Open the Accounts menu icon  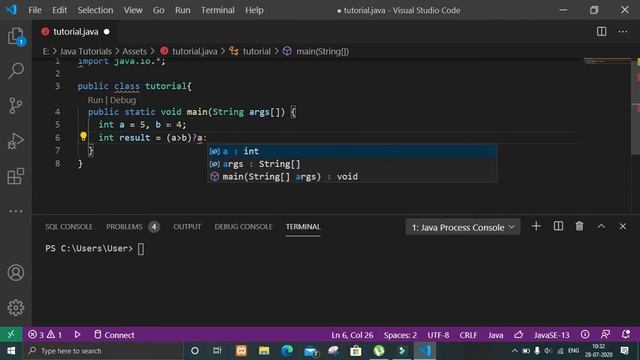pyautogui.click(x=16, y=273)
